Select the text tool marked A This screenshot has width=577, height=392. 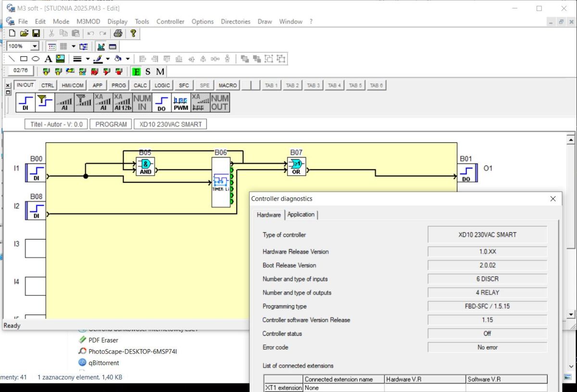point(48,59)
